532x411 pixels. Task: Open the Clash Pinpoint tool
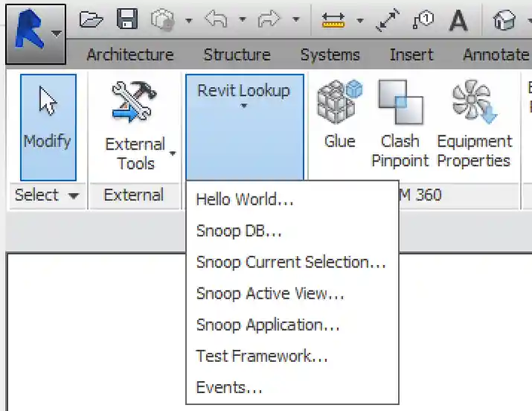400,123
